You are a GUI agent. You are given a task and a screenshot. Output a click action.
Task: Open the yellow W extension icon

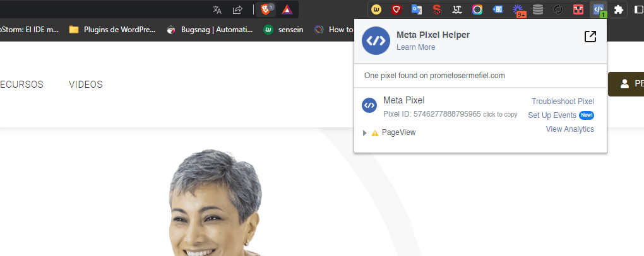click(376, 9)
